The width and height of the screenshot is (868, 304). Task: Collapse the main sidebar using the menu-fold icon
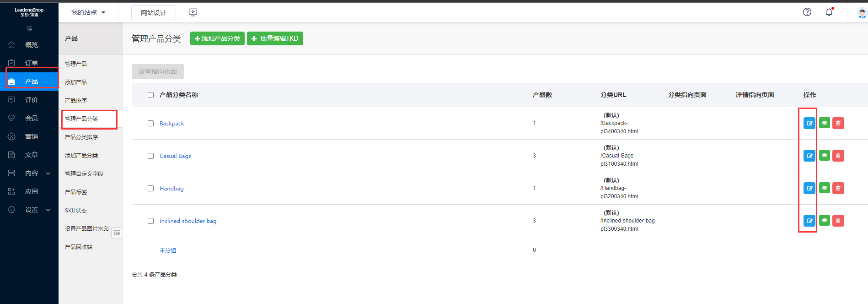(29, 29)
